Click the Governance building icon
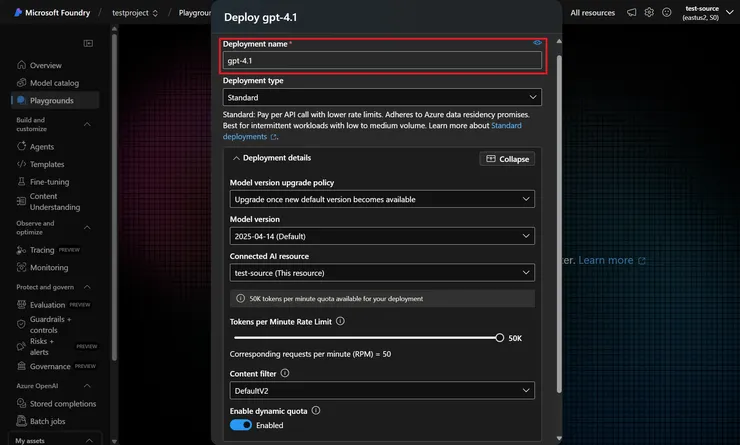The height and width of the screenshot is (445, 740). (x=21, y=366)
